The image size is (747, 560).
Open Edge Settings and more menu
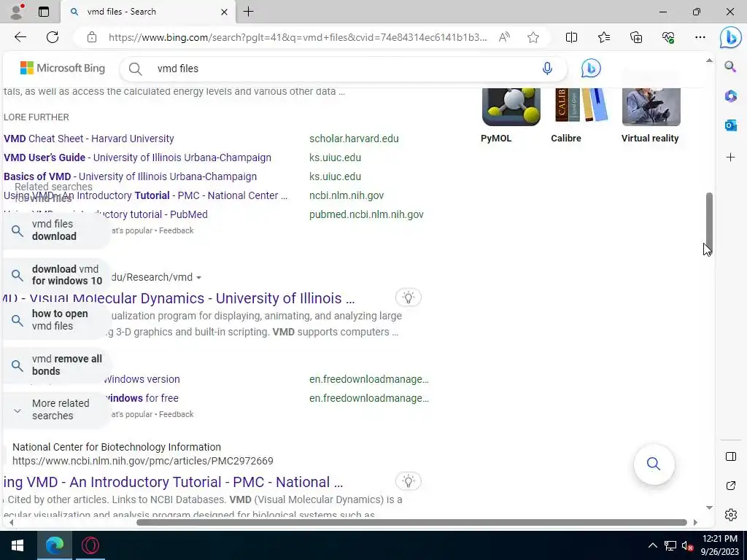[x=700, y=37]
